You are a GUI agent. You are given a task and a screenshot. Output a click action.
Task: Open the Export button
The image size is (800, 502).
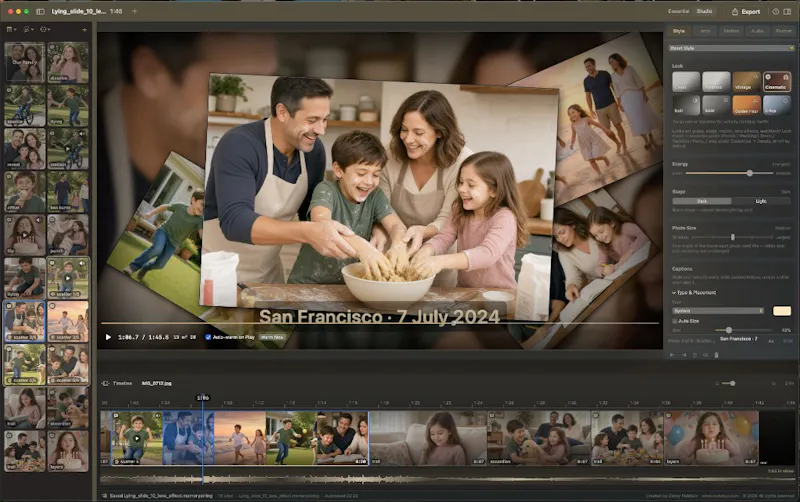(746, 11)
